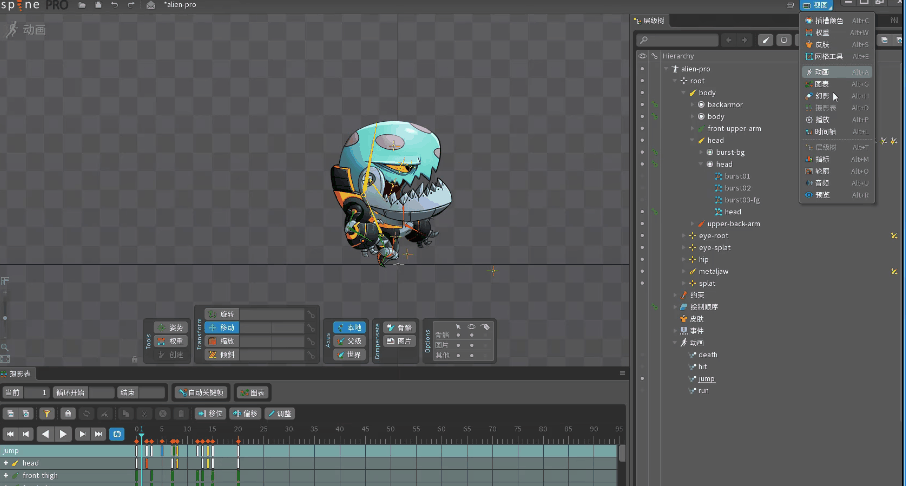Toggle visibility dot for backarmor slot
This screenshot has height=486, width=906.
point(642,105)
